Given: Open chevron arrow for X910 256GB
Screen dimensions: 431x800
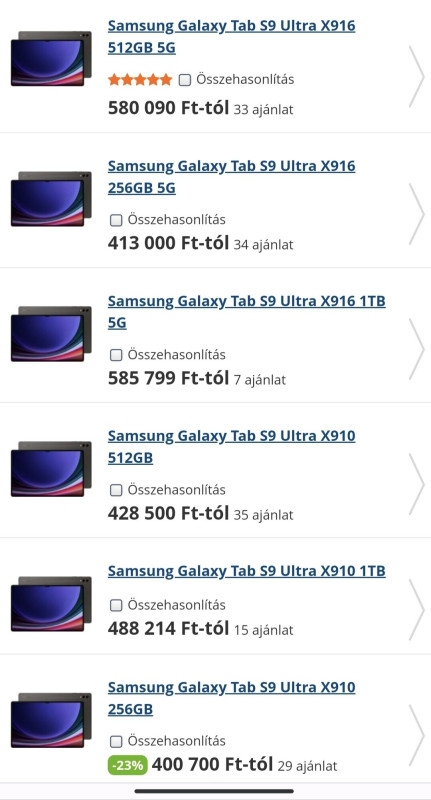Looking at the screenshot, I should pos(416,735).
